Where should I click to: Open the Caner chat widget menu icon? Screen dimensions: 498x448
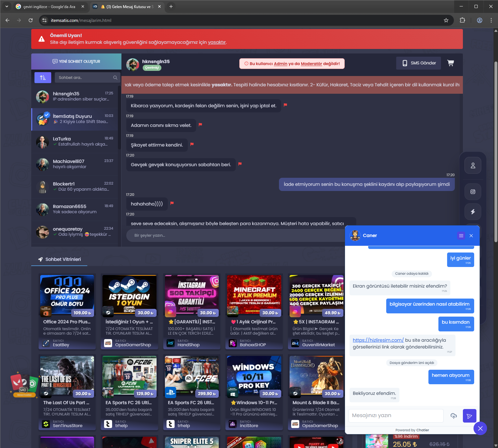click(x=461, y=236)
